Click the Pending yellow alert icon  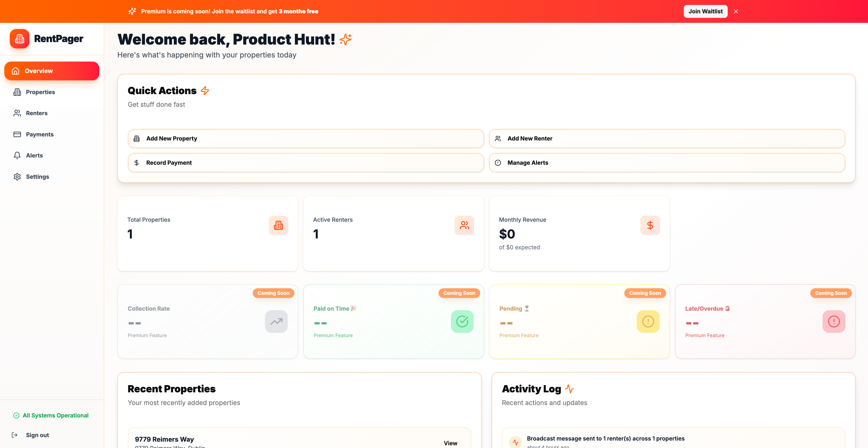coord(648,321)
